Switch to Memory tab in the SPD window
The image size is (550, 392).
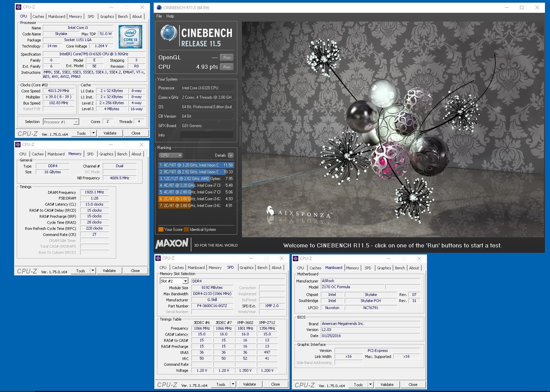(x=215, y=268)
